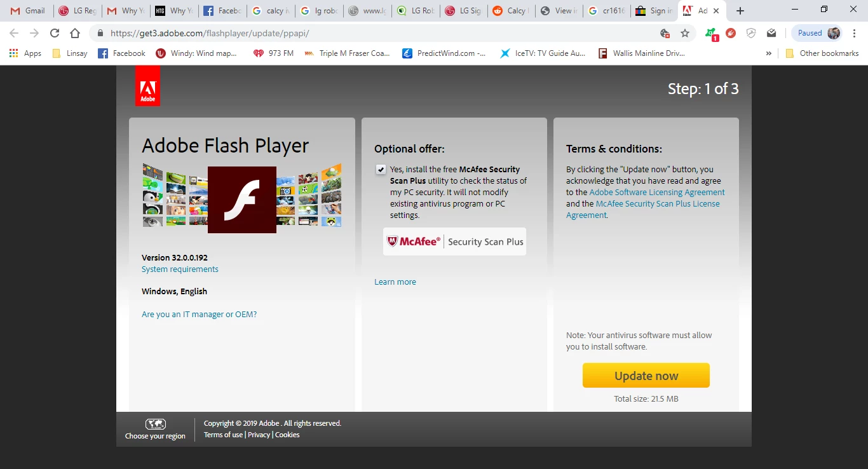This screenshot has height=469, width=868.
Task: Click the yellow Update now button
Action: [646, 376]
